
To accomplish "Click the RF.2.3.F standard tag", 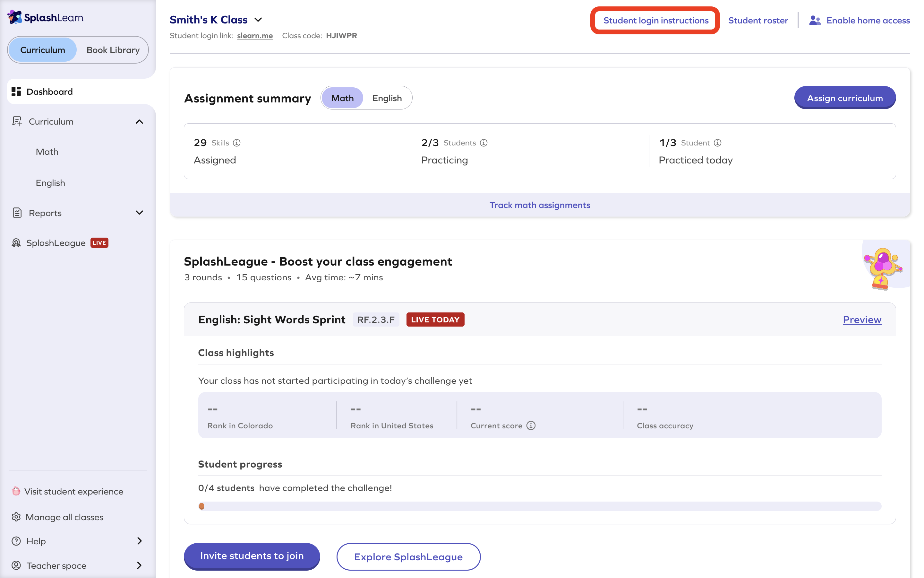I will click(x=376, y=320).
